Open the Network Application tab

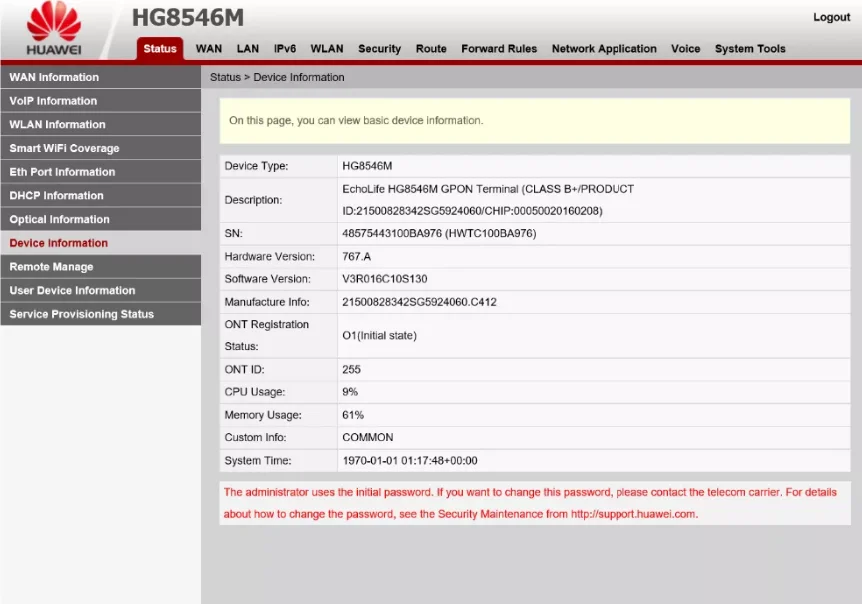point(604,48)
